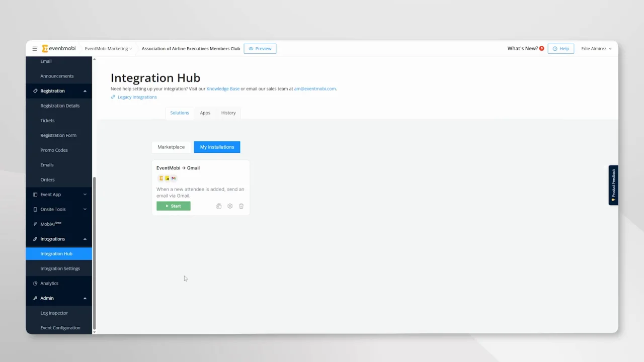Click the JS icon on integration card

pos(167,178)
